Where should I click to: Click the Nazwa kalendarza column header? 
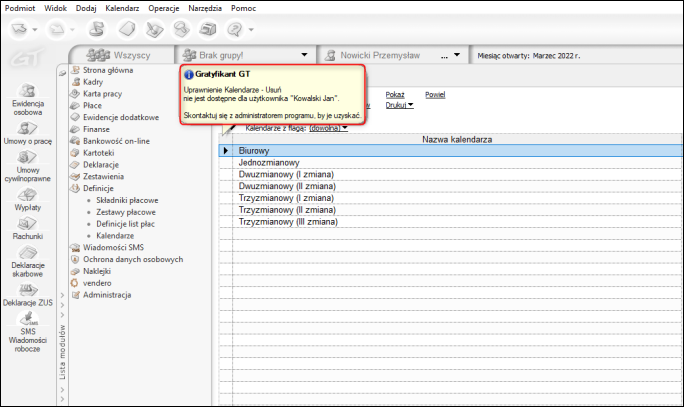click(457, 140)
